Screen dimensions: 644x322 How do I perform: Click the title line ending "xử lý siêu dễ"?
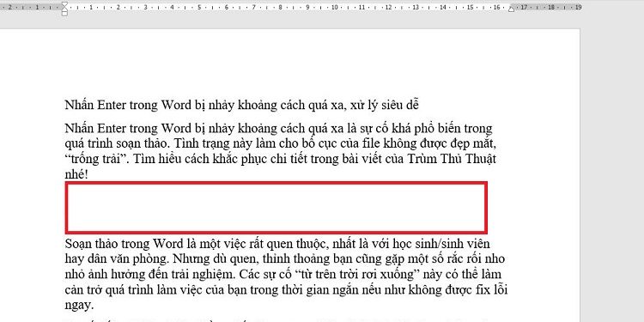[241, 105]
